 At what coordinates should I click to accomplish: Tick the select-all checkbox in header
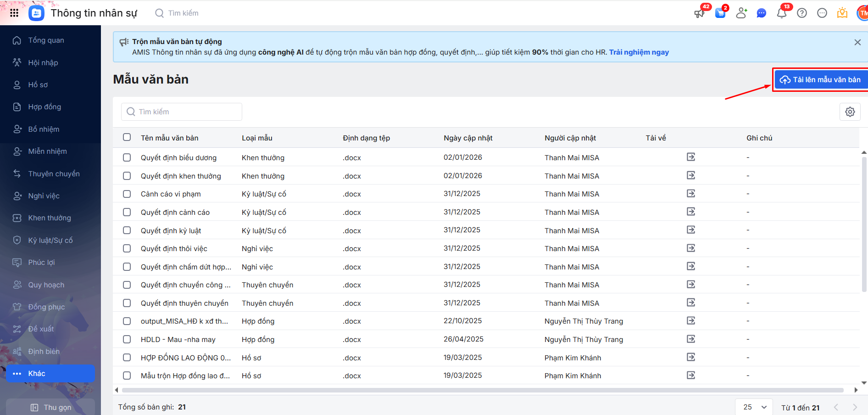[x=127, y=137]
